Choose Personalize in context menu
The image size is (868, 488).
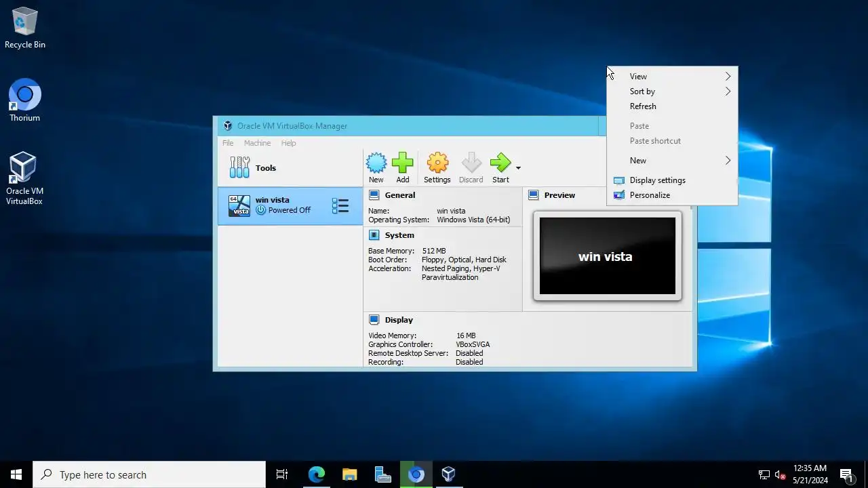pyautogui.click(x=672, y=195)
